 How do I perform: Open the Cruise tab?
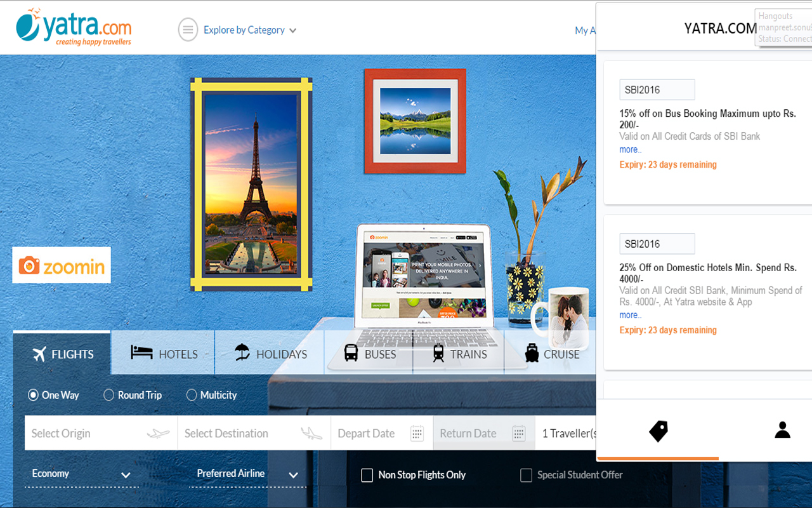coord(551,354)
